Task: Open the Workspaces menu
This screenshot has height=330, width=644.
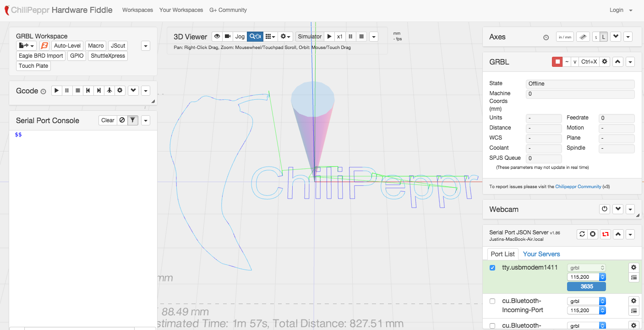Action: 137,10
